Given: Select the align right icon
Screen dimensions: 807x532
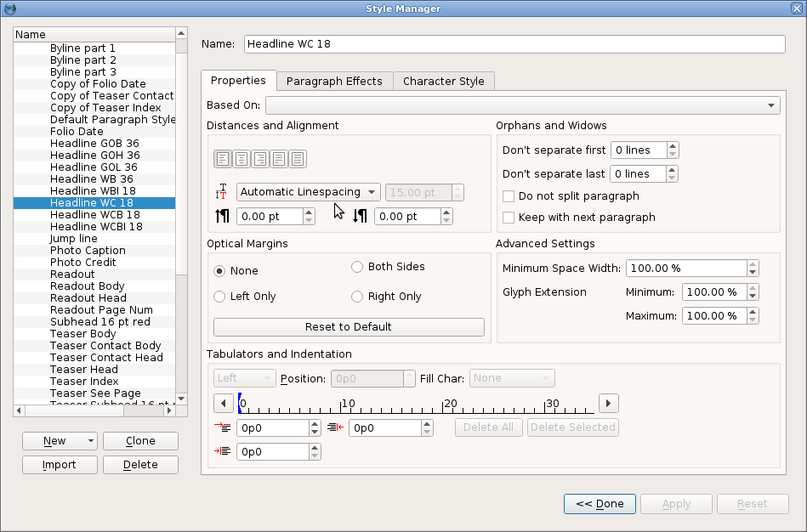Looking at the screenshot, I should 260,159.
